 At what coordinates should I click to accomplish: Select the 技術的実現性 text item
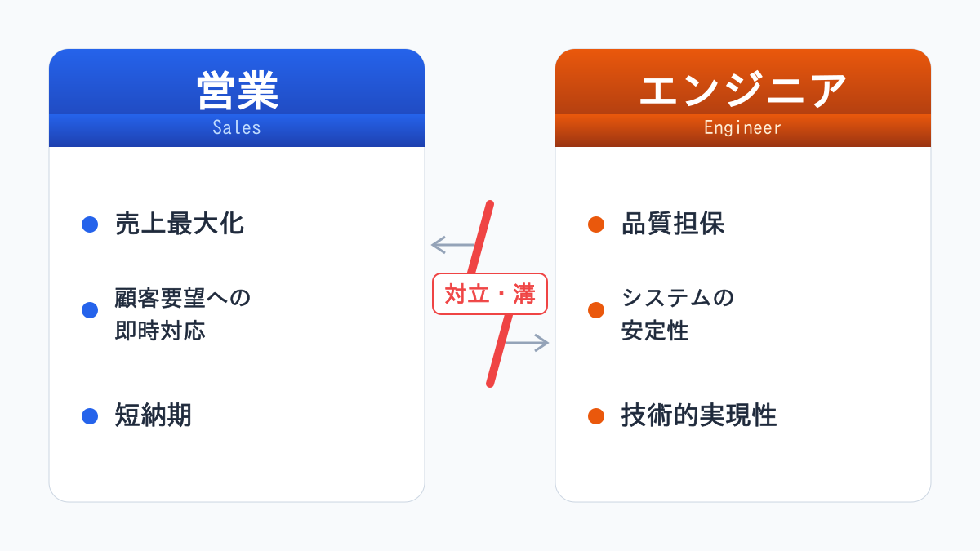[699, 416]
